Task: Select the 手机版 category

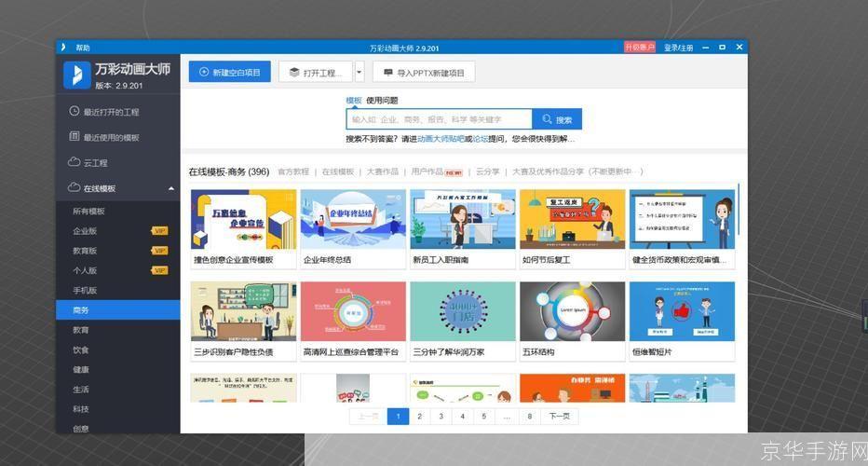Action: [x=85, y=291]
